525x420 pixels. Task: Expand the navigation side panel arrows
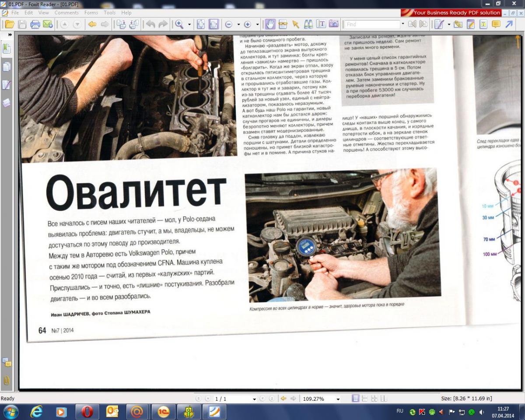(x=10, y=34)
